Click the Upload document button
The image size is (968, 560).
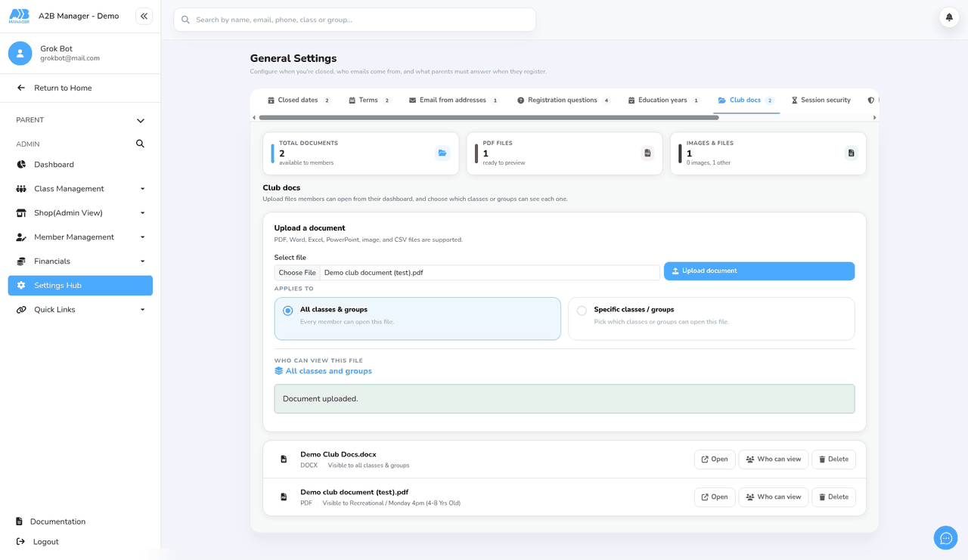(759, 271)
